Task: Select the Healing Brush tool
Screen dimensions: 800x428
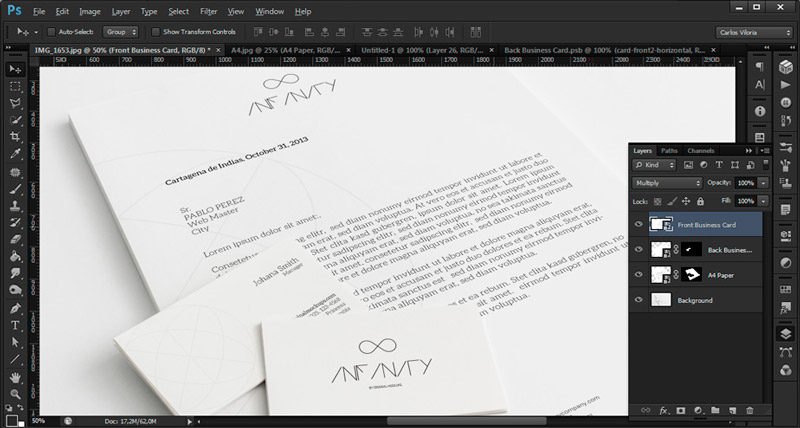Action: (x=15, y=172)
